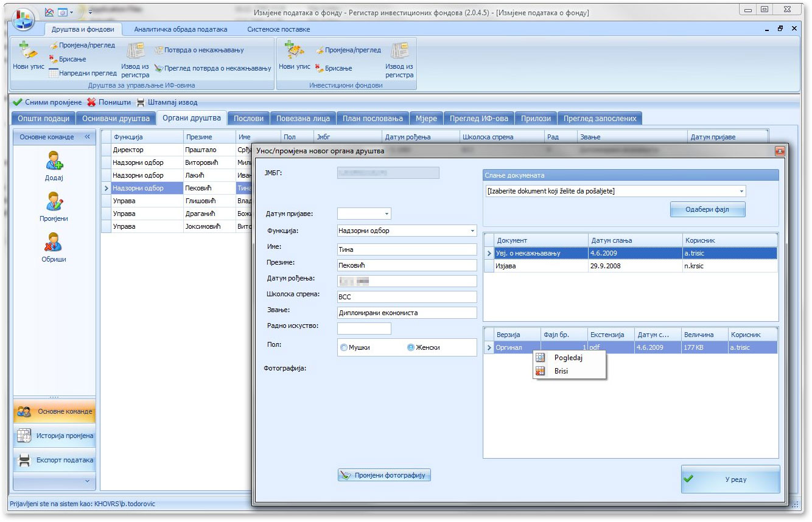This screenshot has width=812, height=522.
Task: Switch to the Послови tab
Action: 248,119
